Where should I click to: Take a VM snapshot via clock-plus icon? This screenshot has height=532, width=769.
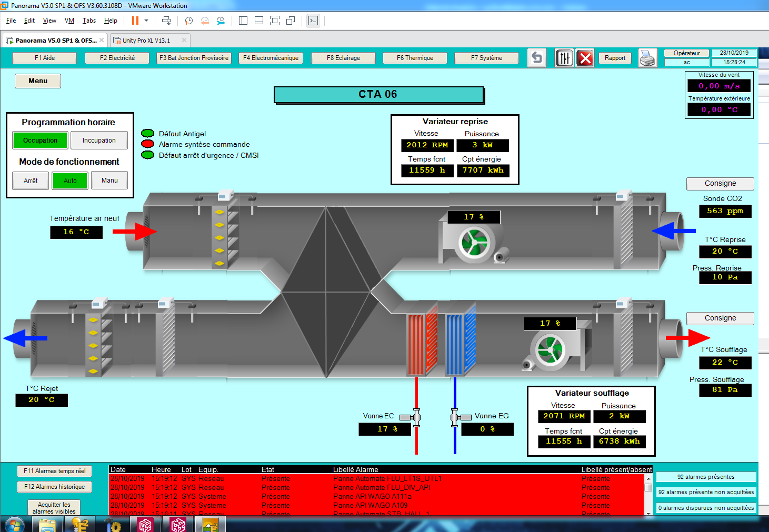[188, 21]
